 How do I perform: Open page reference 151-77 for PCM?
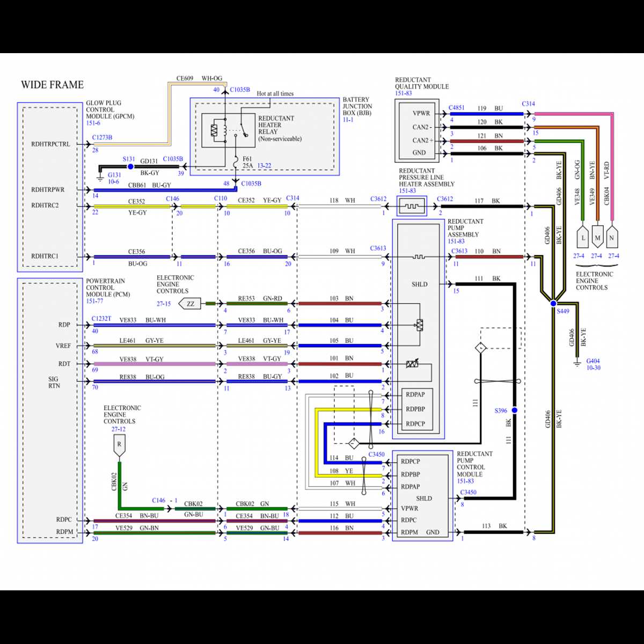94,301
